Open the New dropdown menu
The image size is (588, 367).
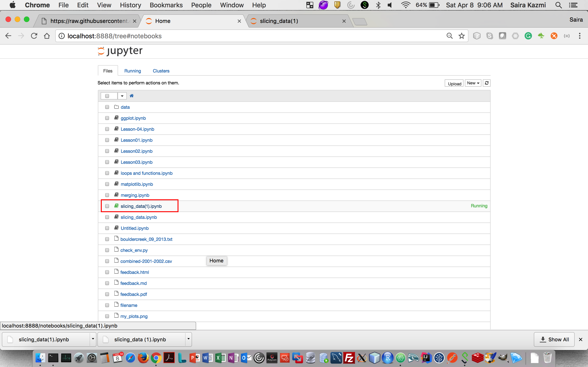pyautogui.click(x=473, y=83)
